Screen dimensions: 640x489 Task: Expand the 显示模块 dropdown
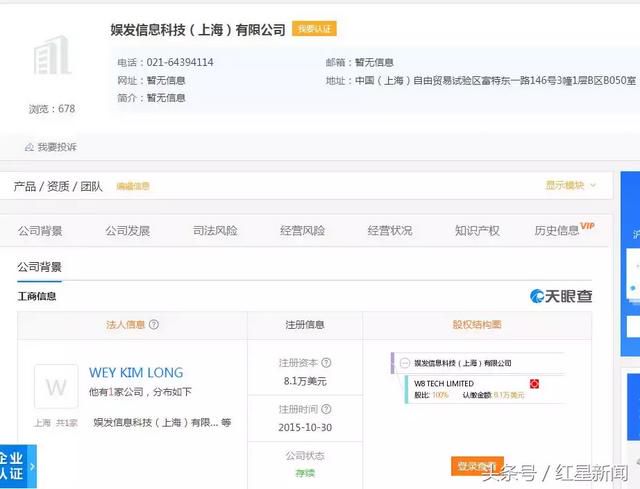click(x=571, y=185)
